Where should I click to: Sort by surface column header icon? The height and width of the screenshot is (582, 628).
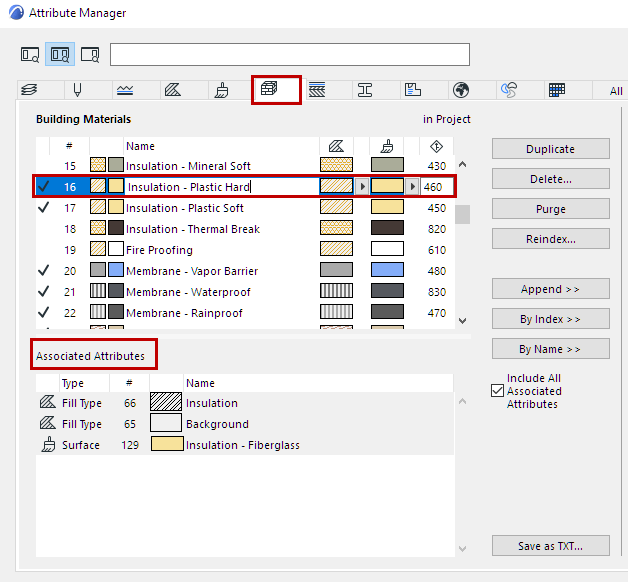pos(387,146)
